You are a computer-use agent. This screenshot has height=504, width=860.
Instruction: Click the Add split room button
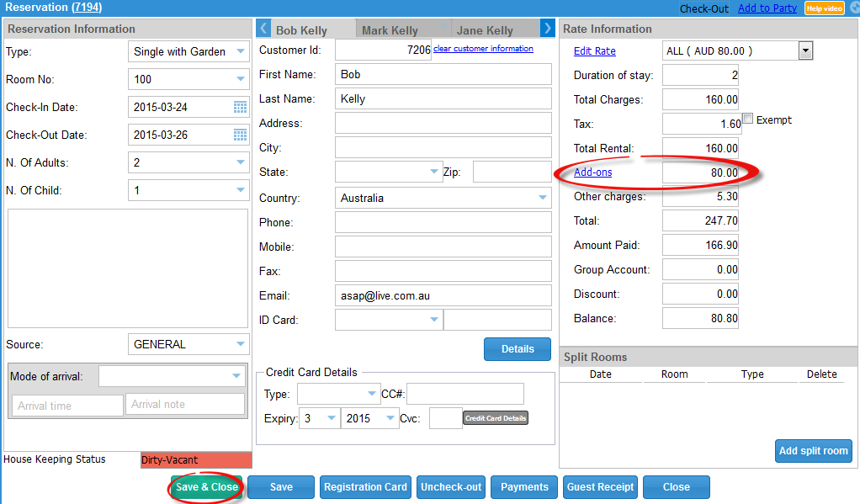tap(813, 451)
